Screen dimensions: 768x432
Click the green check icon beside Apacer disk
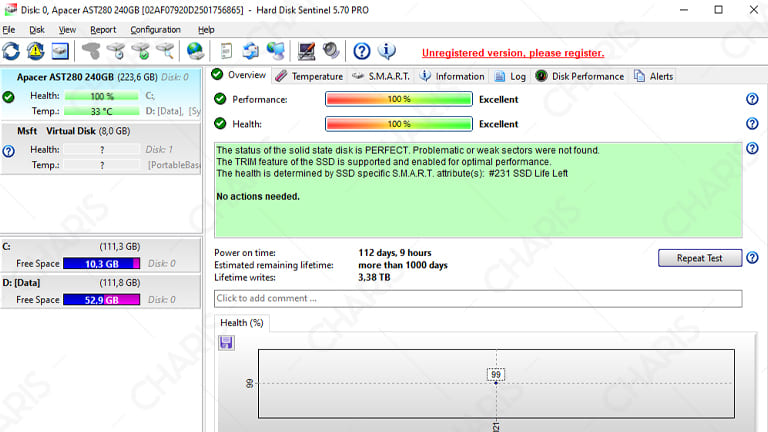click(8, 97)
